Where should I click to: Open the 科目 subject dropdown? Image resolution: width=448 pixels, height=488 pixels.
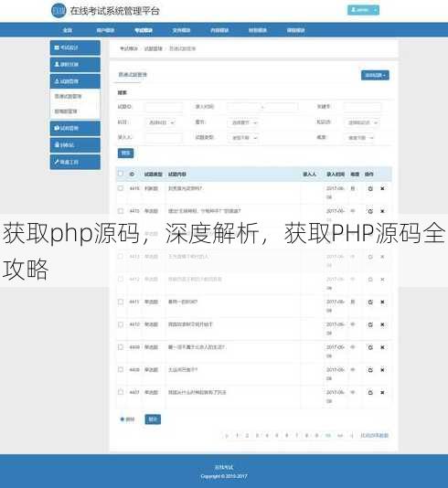click(x=161, y=122)
